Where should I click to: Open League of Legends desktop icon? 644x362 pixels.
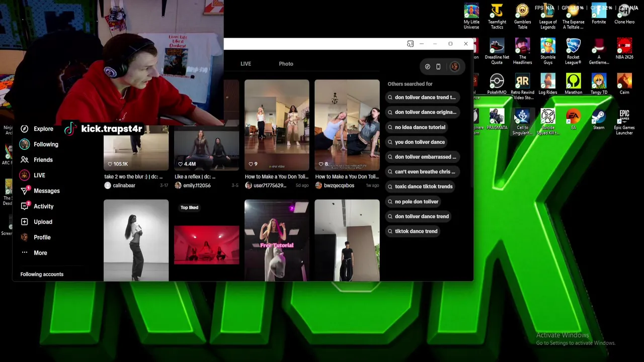[x=548, y=17]
